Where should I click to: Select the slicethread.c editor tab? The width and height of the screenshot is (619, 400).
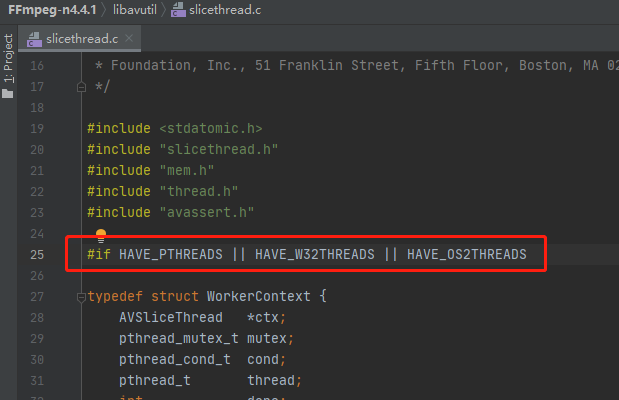[80, 39]
